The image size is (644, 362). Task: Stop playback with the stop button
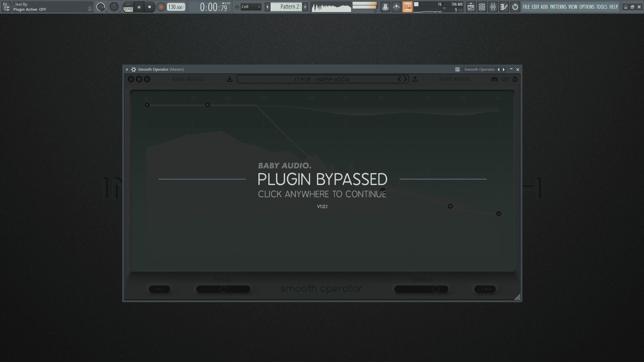click(150, 7)
